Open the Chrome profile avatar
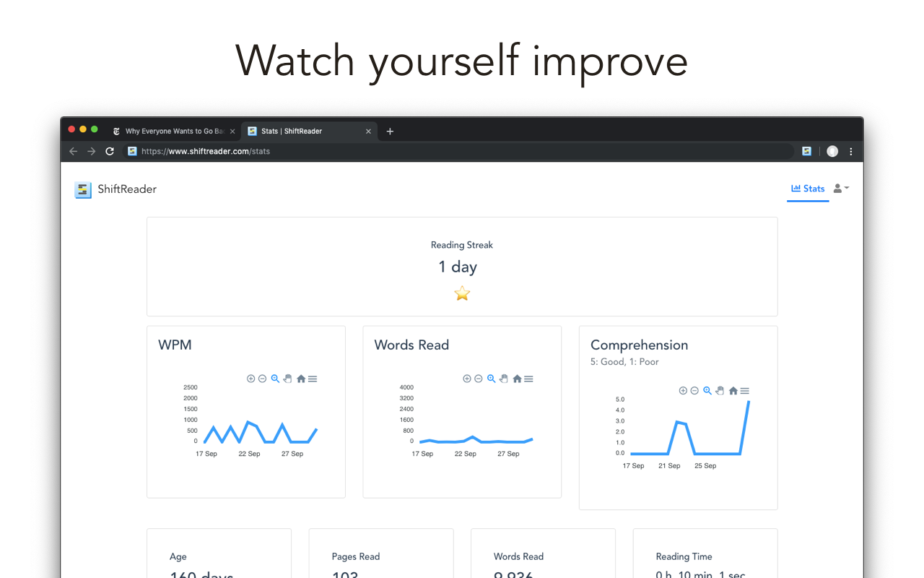The height and width of the screenshot is (578, 924). 832,151
